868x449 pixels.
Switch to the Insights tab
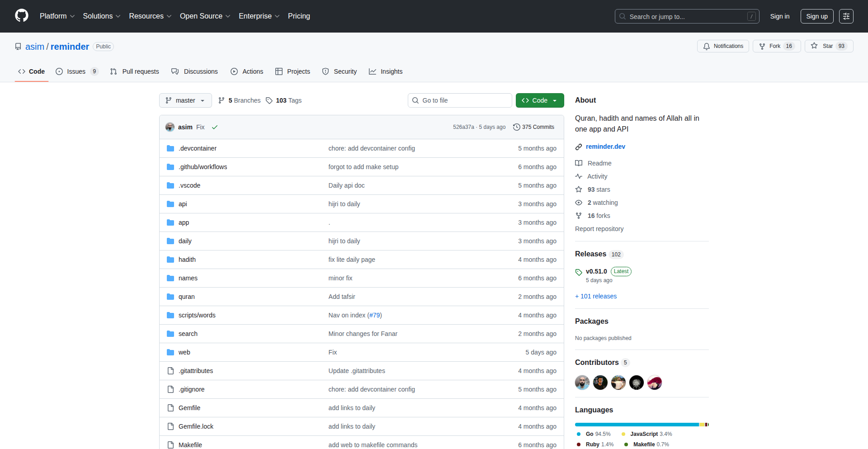point(386,71)
